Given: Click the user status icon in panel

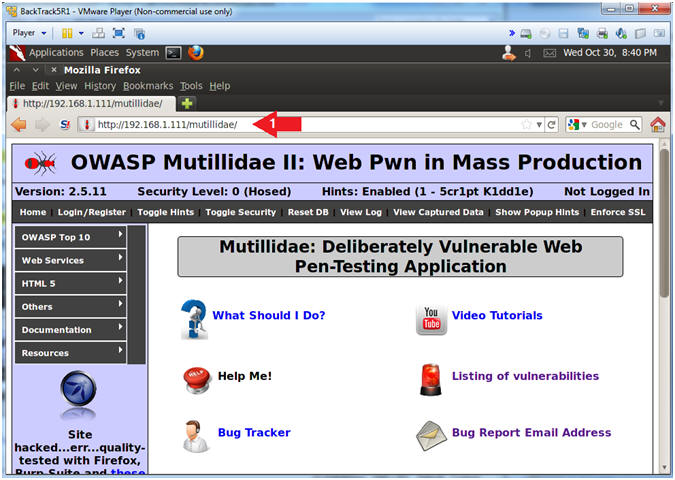Looking at the screenshot, I should click(509, 53).
